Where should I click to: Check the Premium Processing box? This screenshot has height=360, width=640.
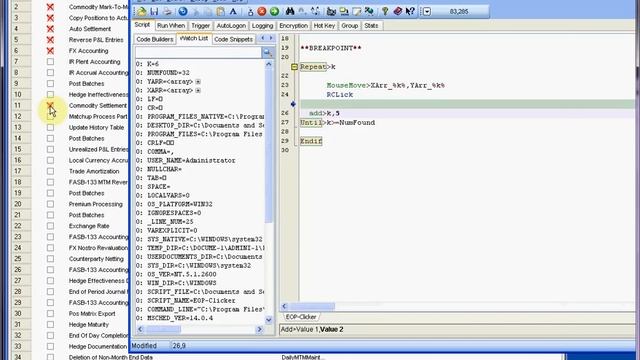coord(50,204)
